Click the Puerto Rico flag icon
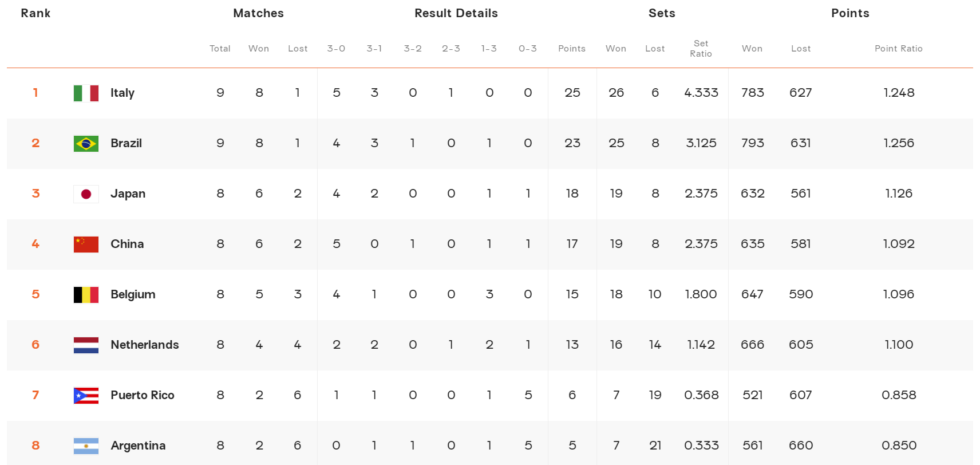 [x=86, y=395]
